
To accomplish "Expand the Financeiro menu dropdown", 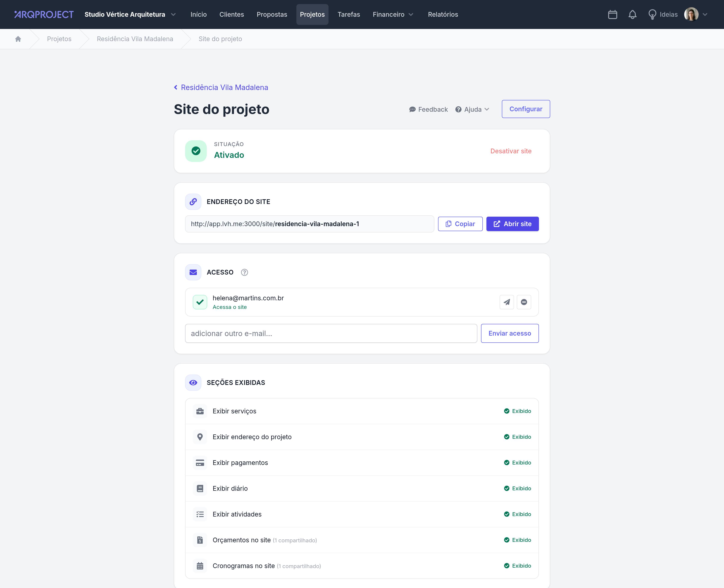I will 393,14.
